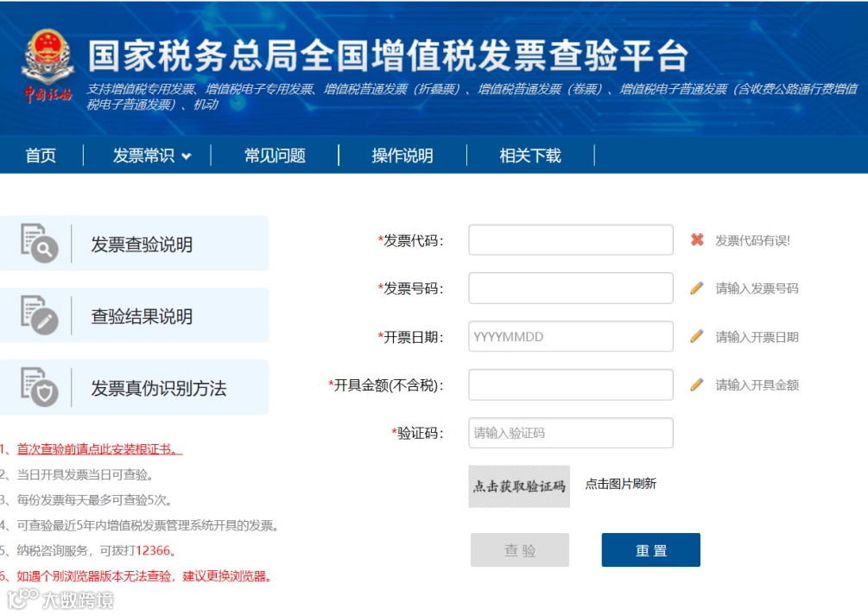Click the 发票代码有误! error message
This screenshot has height=616, width=868.
point(752,240)
